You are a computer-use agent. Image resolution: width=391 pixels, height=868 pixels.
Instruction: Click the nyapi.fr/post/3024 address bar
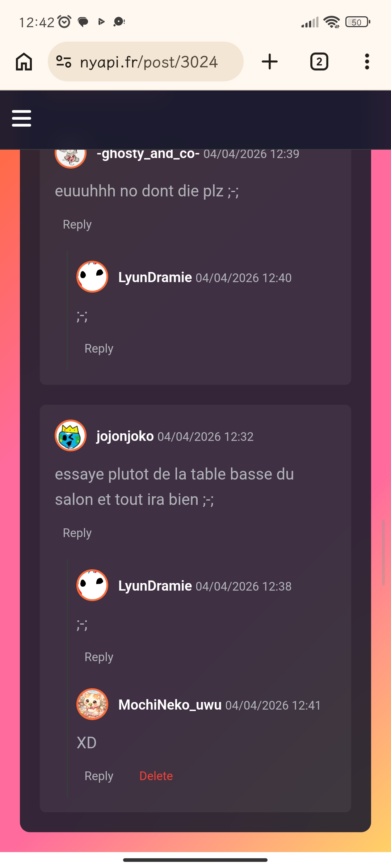click(149, 62)
